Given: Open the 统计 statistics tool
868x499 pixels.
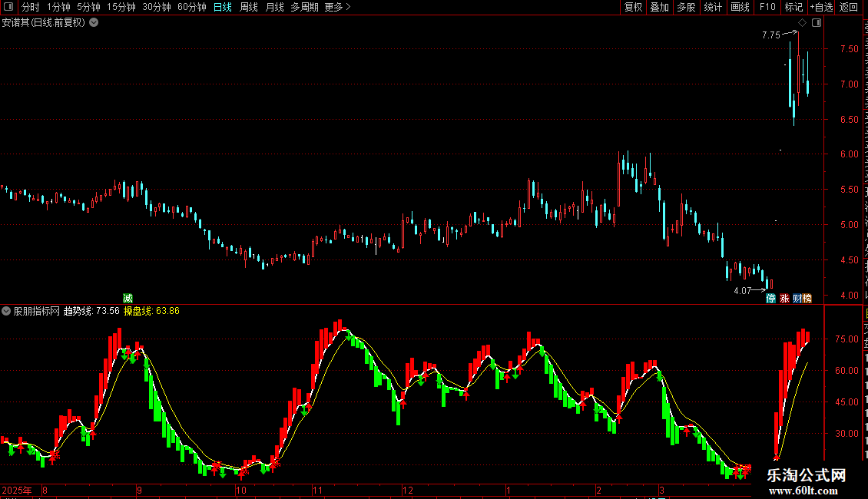Looking at the screenshot, I should click(713, 7).
